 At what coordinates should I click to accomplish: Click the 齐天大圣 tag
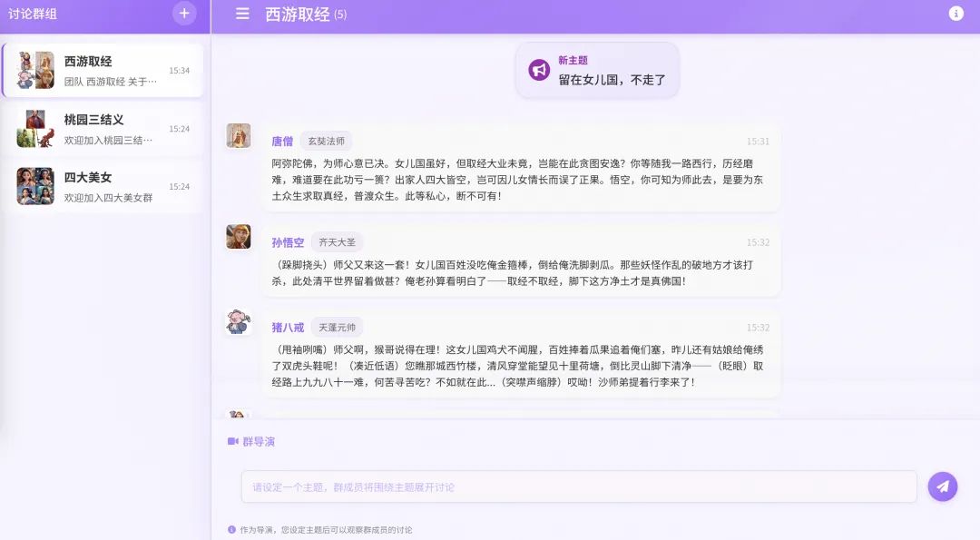tap(337, 242)
